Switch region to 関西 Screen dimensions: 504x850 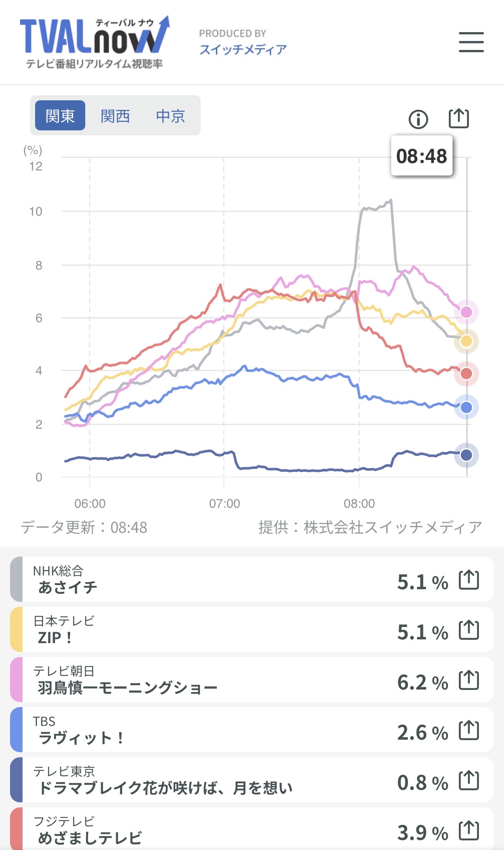coord(115,116)
